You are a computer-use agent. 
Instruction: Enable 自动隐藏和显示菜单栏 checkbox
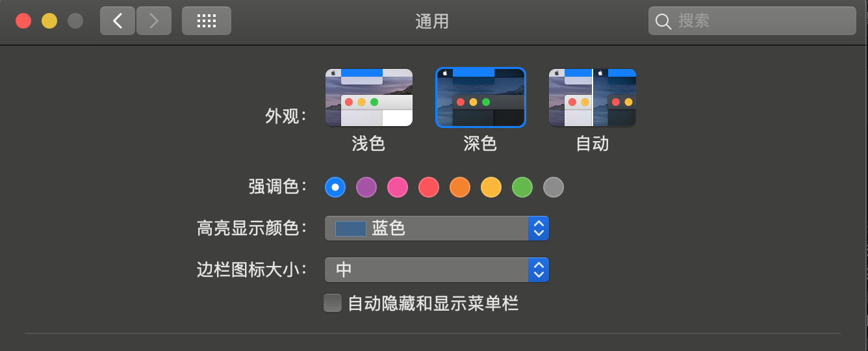pyautogui.click(x=333, y=304)
